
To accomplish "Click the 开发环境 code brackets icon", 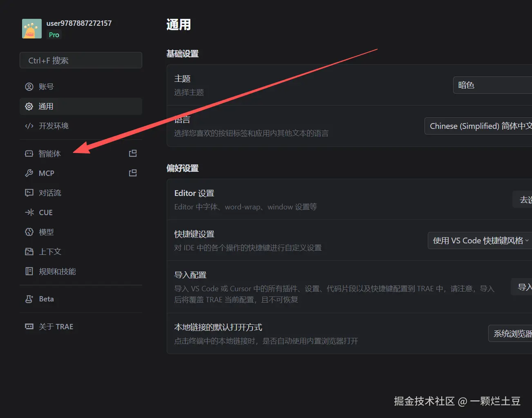I will pyautogui.click(x=29, y=126).
